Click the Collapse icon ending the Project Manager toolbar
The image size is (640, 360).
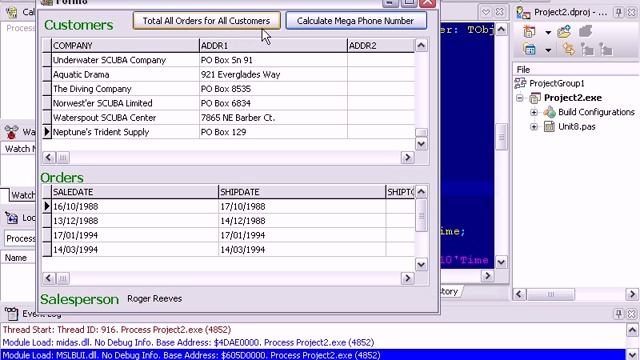tap(606, 49)
